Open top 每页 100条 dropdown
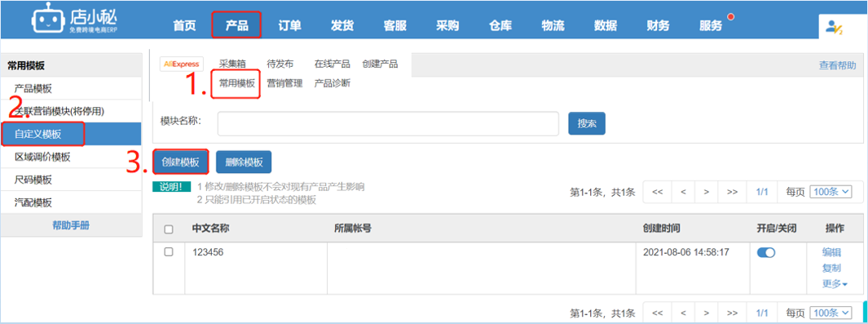868x324 pixels. [831, 192]
